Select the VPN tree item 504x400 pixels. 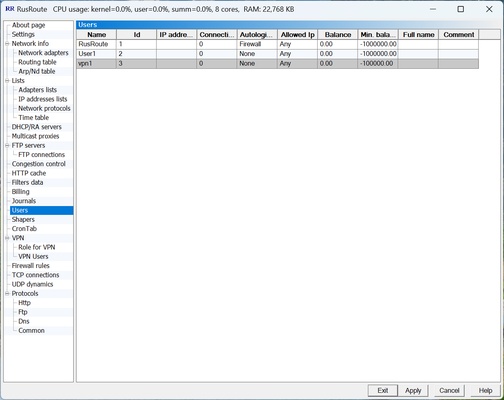click(18, 238)
